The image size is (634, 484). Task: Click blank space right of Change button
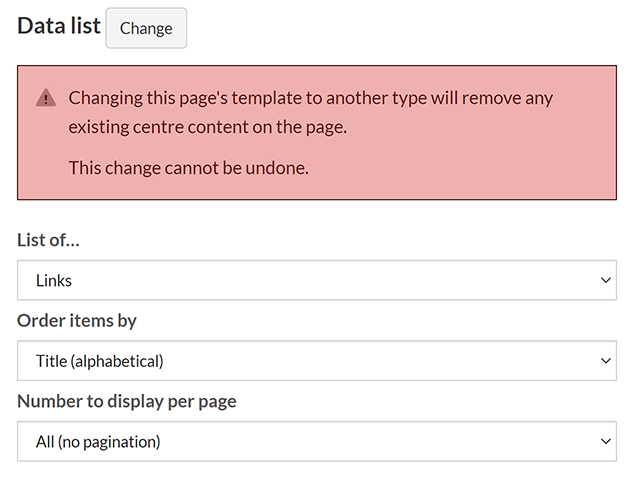pos(400,28)
